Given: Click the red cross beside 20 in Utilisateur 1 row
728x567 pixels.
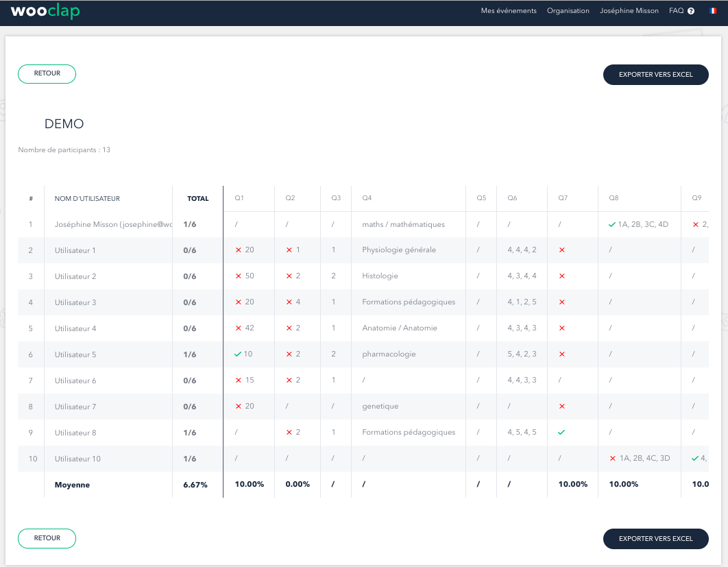Looking at the screenshot, I should pos(238,250).
